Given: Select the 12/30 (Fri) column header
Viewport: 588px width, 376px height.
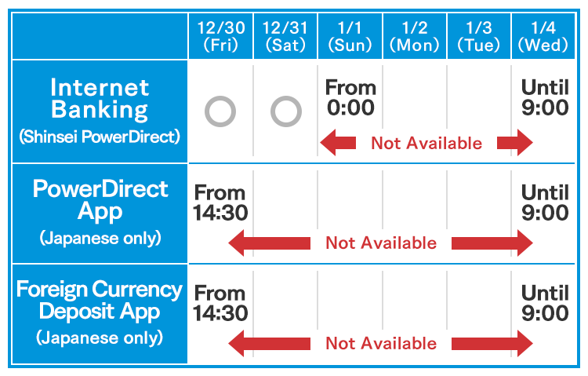Looking at the screenshot, I should (x=220, y=36).
